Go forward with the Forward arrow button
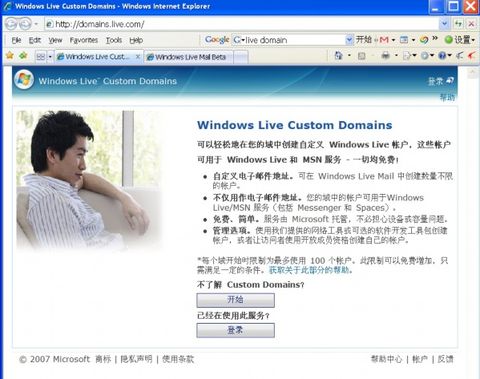Image resolution: width=480 pixels, height=379 pixels. 25,24
